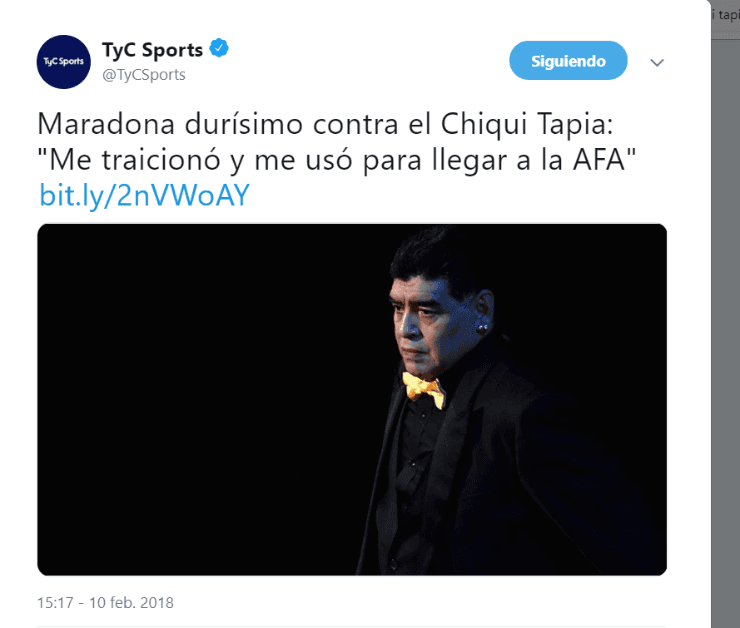
Task: Open the Maradona photo attached to tweet
Action: click(x=352, y=399)
